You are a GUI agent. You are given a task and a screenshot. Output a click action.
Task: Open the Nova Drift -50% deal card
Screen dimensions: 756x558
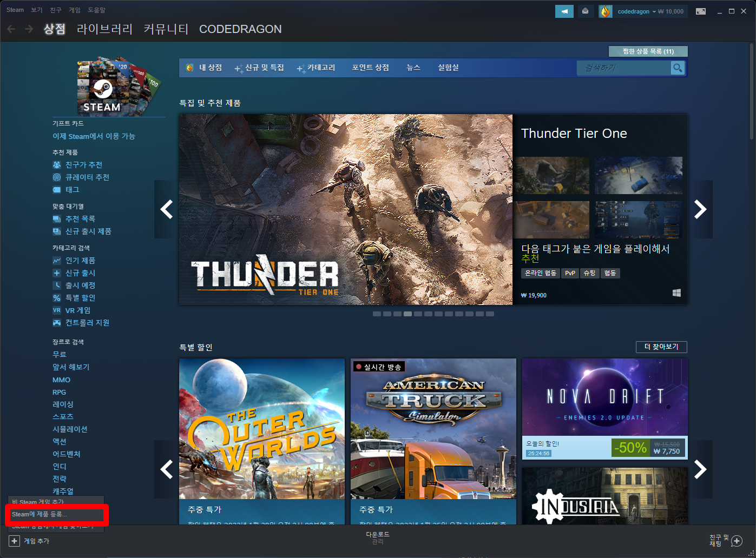point(605,409)
